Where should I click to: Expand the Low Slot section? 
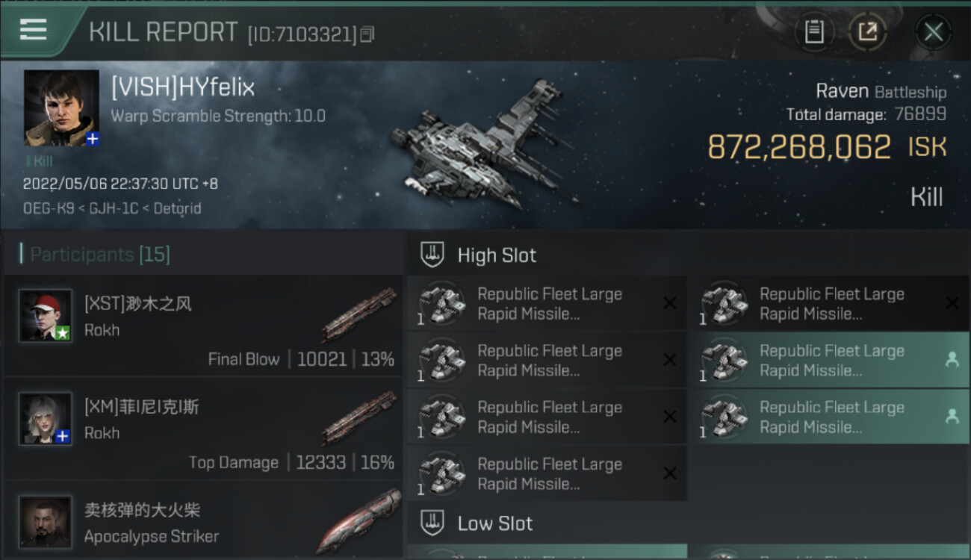point(494,523)
